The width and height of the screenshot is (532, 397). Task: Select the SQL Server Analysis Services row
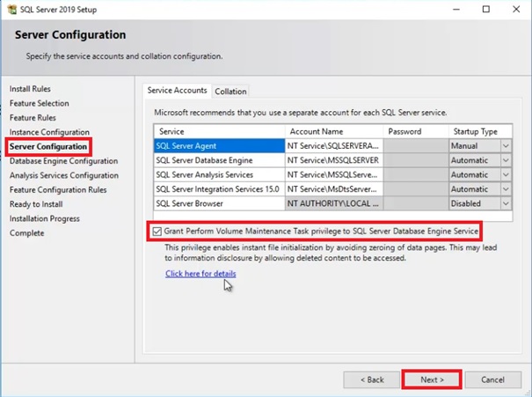219,174
